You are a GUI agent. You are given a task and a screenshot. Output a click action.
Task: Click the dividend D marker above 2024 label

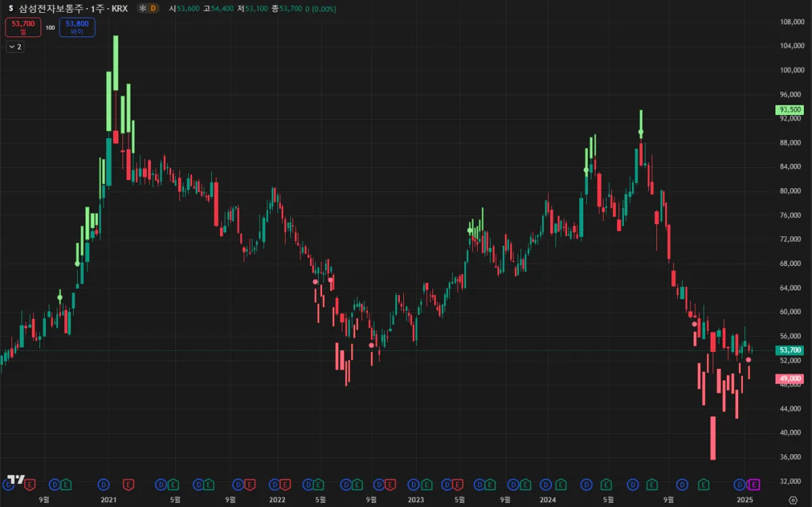[x=545, y=484]
